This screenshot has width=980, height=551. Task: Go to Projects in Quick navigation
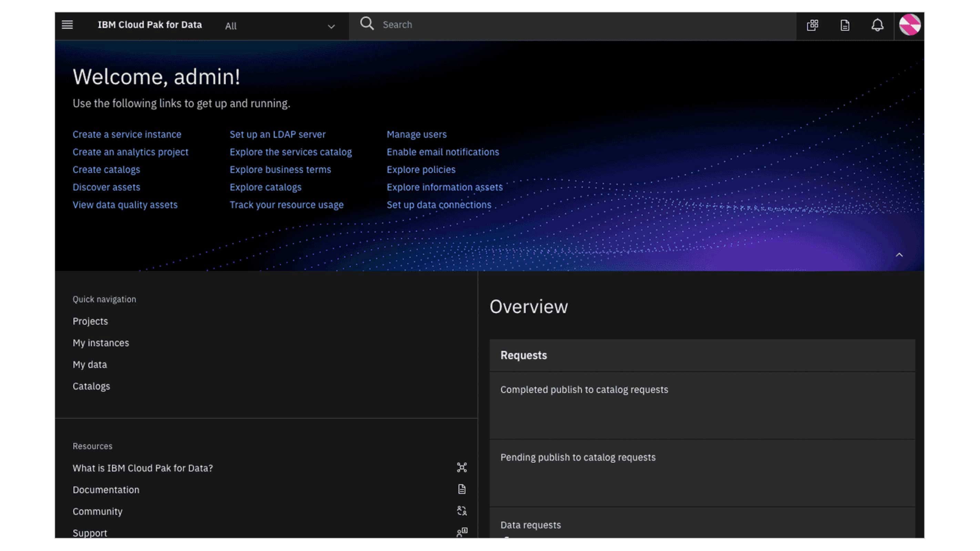[x=90, y=321]
